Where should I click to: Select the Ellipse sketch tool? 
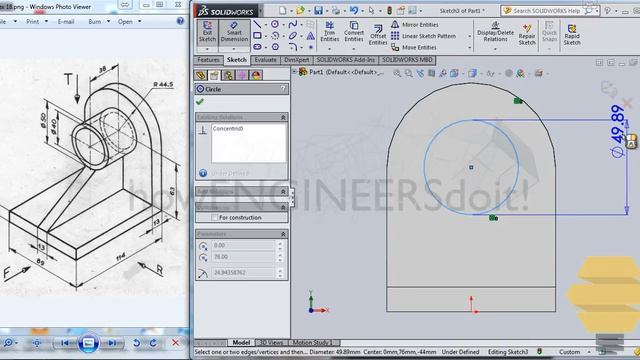(293, 36)
